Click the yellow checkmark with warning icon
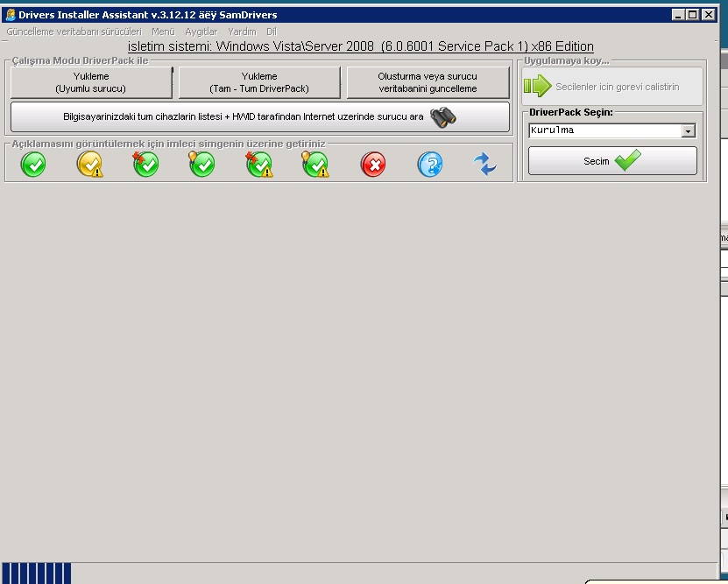Screen dimensions: 728x584 [89, 165]
